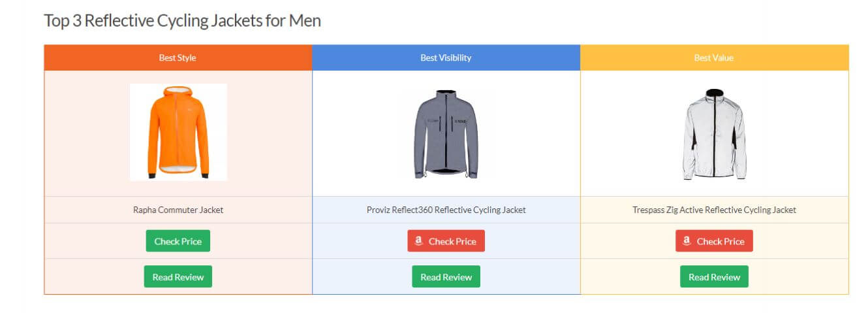This screenshot has height=313, width=868.
Task: Check Price for the Trespass Zig jacket
Action: point(715,241)
